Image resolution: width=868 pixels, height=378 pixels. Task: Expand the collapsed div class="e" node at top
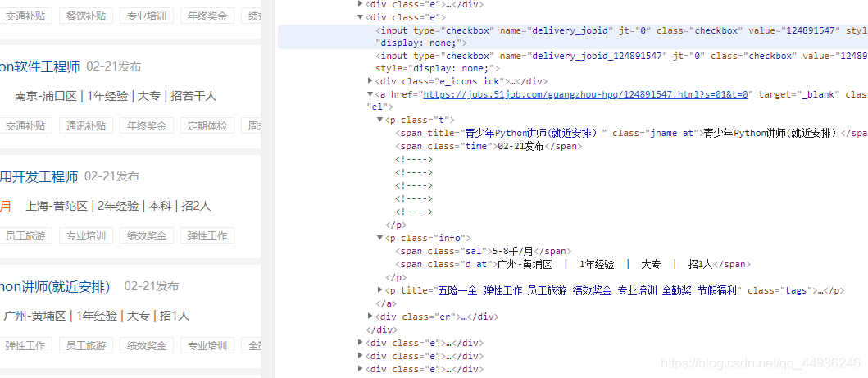click(x=361, y=4)
